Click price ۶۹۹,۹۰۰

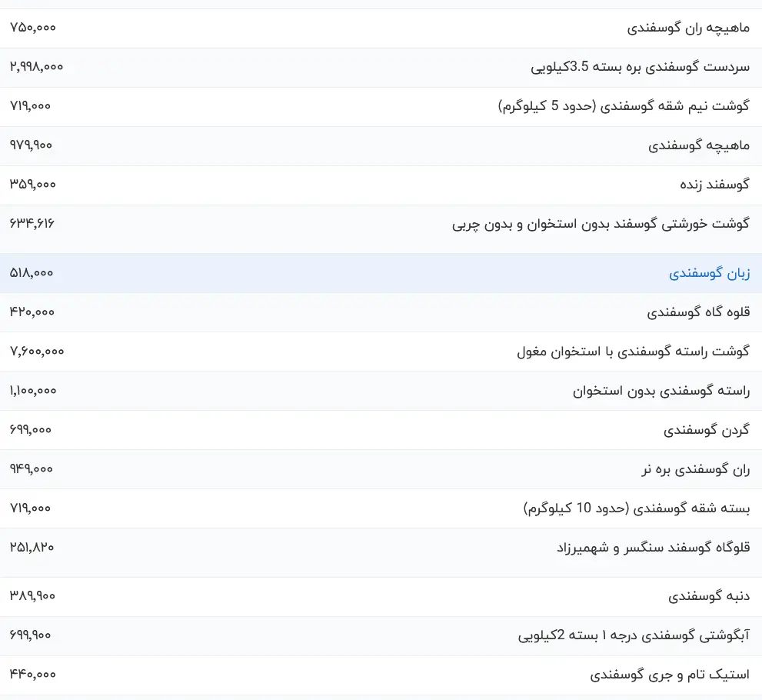click(x=30, y=635)
